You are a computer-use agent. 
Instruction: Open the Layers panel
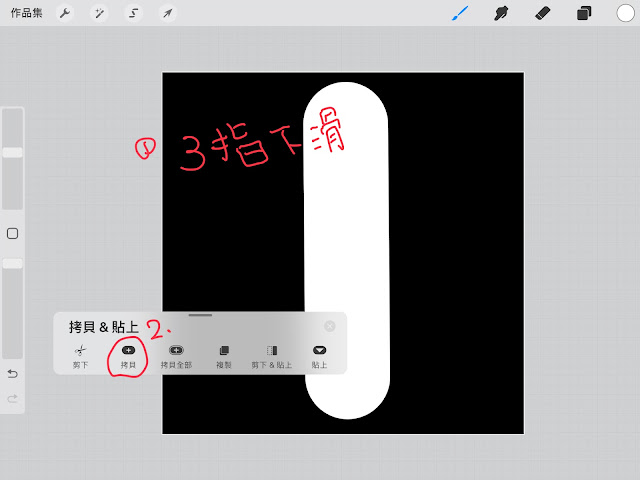point(584,13)
